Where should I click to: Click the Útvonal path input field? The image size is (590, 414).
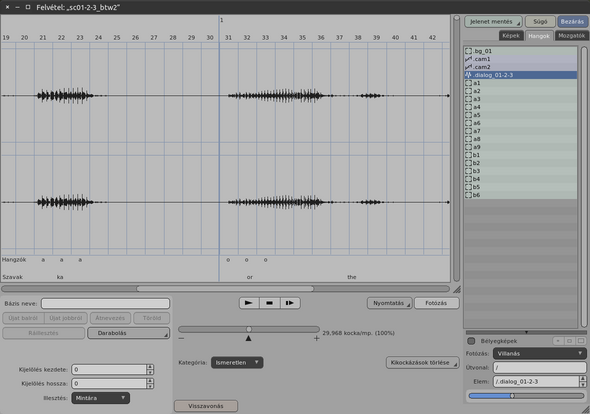540,367
